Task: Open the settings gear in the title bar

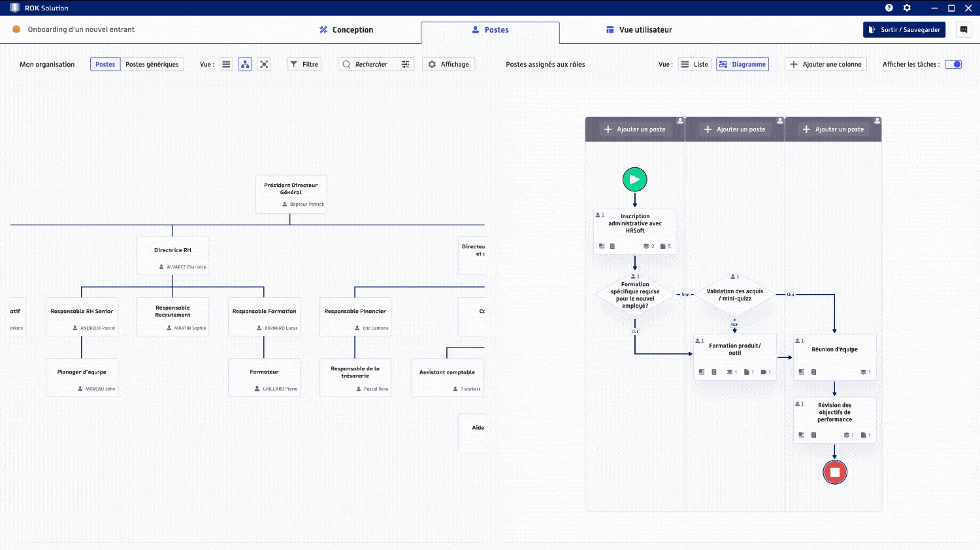Action: click(x=907, y=8)
